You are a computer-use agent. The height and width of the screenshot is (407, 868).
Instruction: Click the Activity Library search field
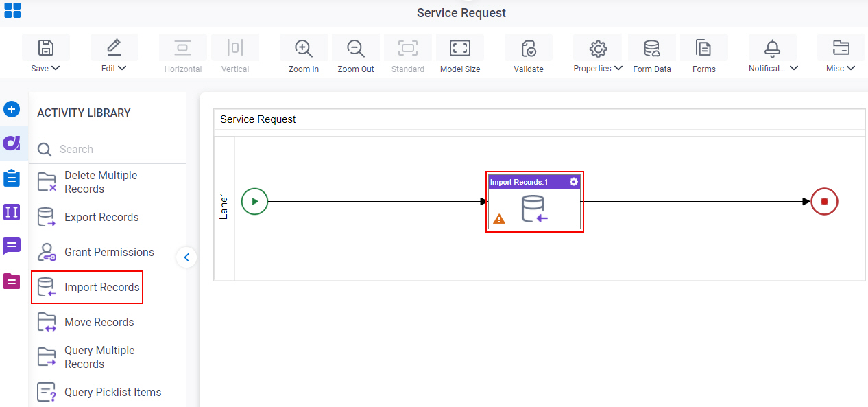coord(108,149)
